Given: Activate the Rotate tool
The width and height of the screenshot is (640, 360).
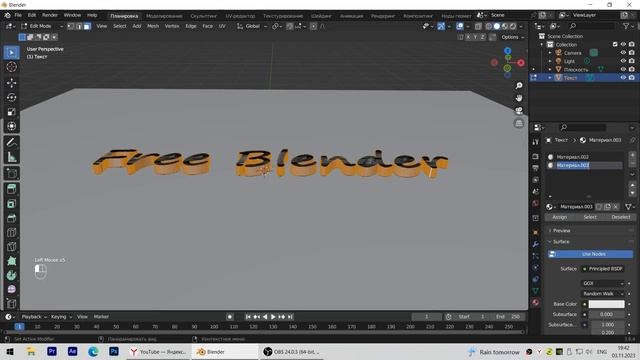Looking at the screenshot, I should click(x=11, y=98).
